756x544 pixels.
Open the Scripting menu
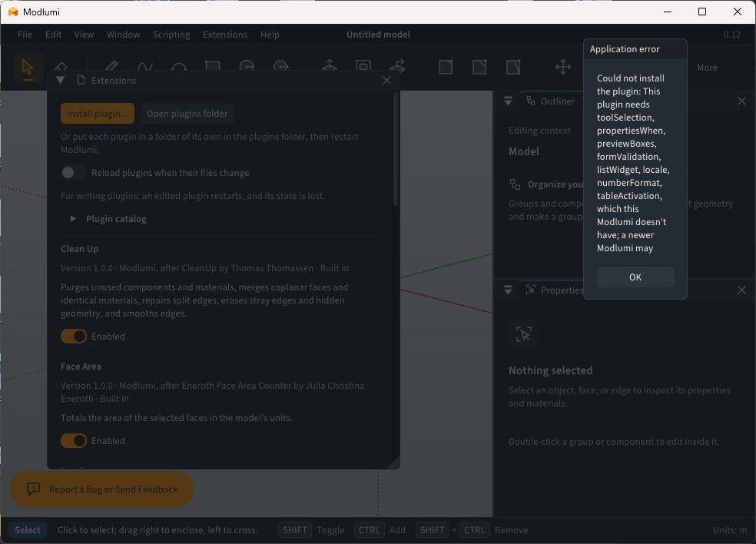[171, 35]
